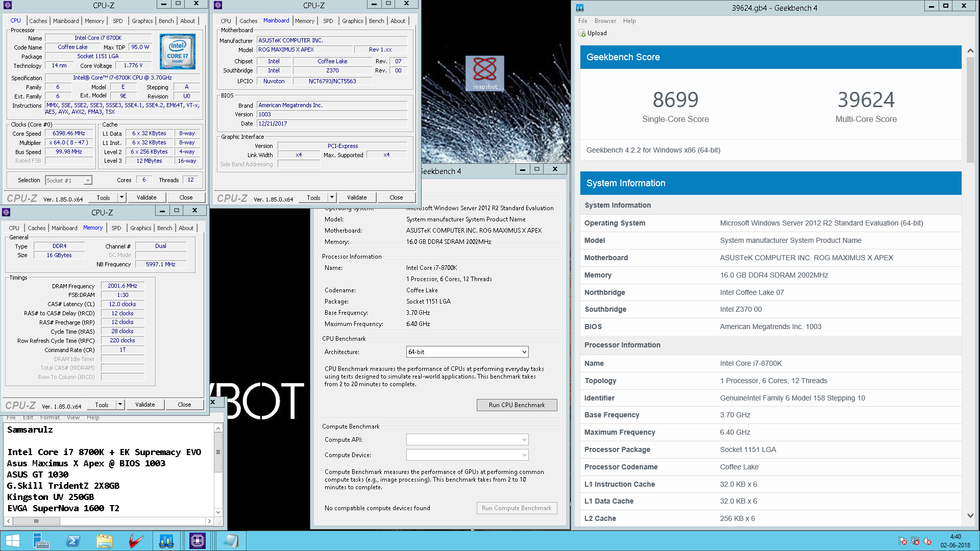Open Graphics tab in the Memory window
This screenshot has width=980, height=551.
[x=141, y=228]
